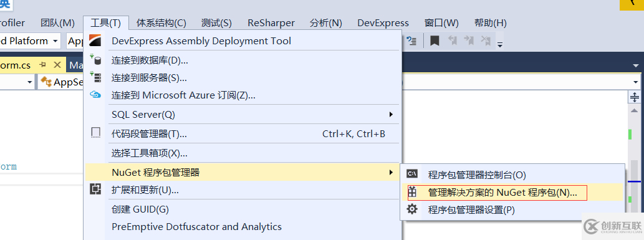Click the connect-to-server icon
644x240 pixels.
point(95,77)
